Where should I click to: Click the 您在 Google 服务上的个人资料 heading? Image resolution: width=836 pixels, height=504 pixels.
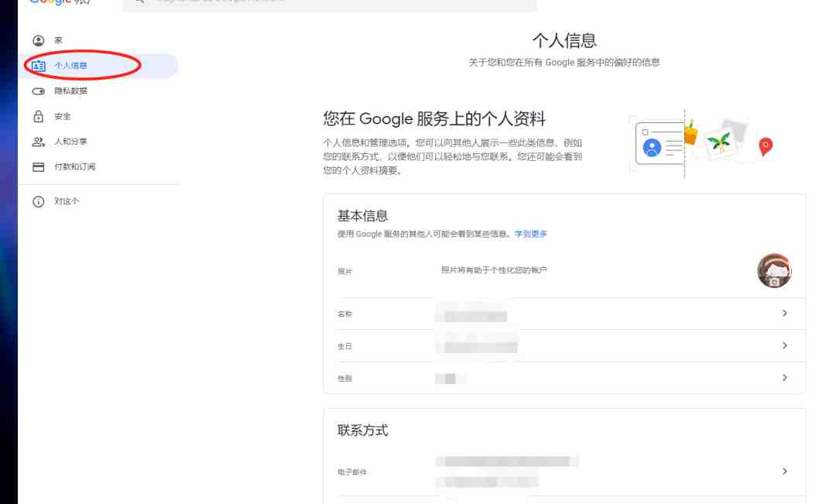tap(434, 118)
